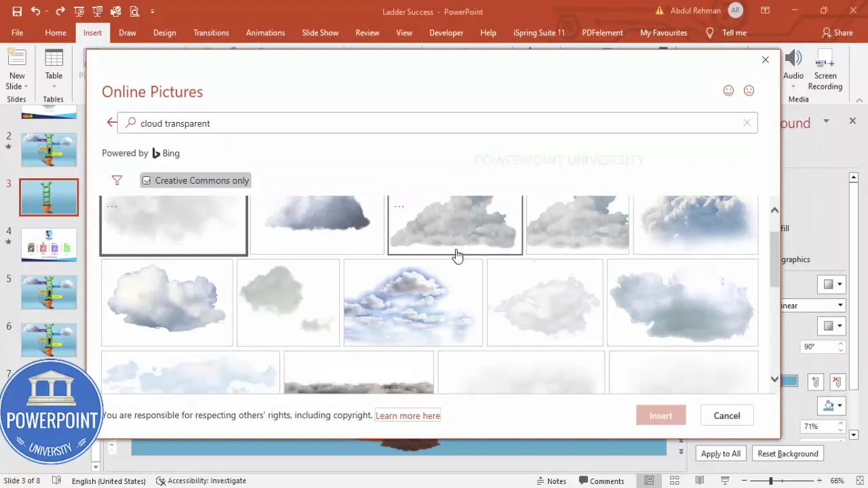Cancel the Online Pictures dialog
The width and height of the screenshot is (868, 488).
tap(727, 415)
